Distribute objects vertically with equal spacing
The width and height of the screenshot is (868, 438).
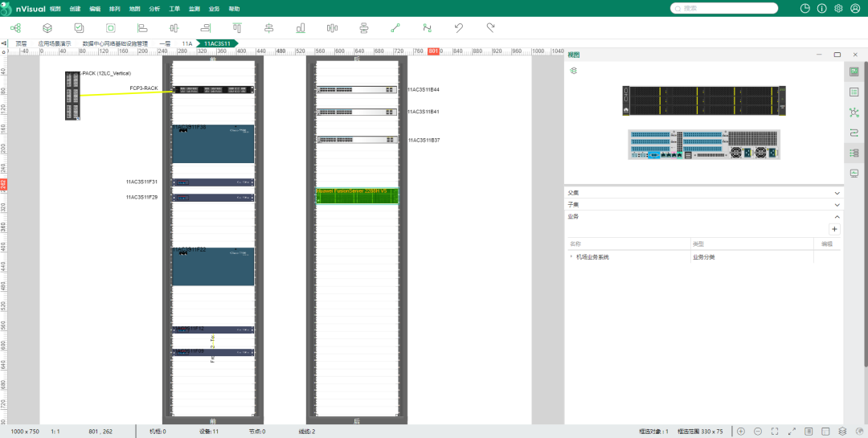pos(364,27)
